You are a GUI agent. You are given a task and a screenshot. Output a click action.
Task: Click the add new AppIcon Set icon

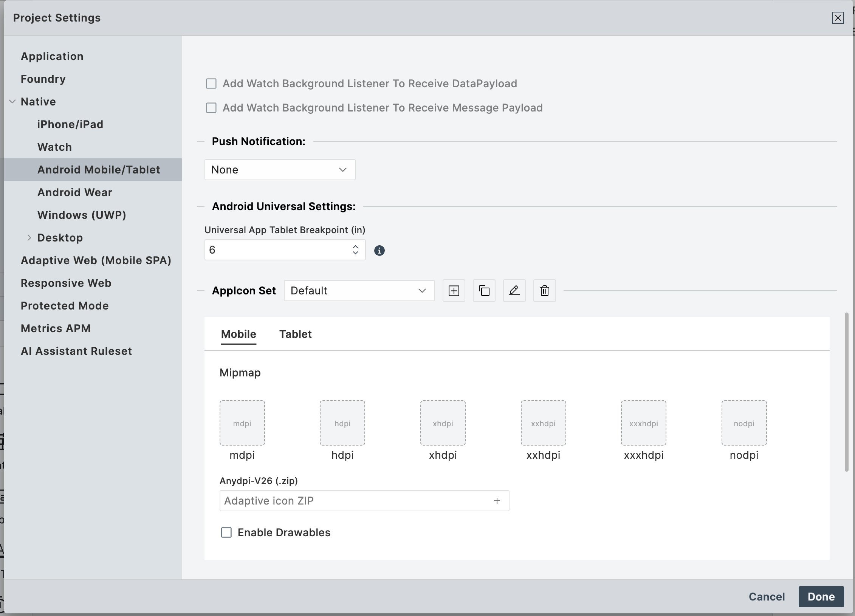click(x=454, y=291)
